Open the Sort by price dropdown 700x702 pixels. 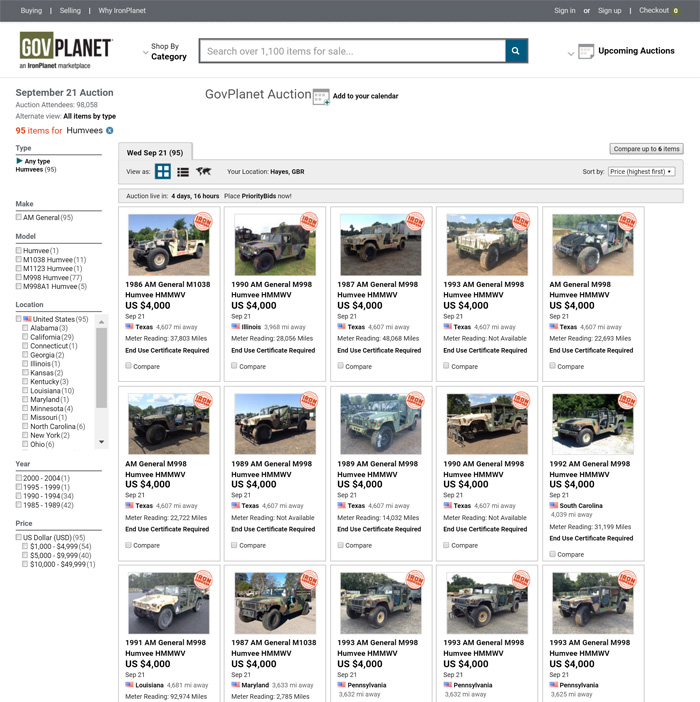(641, 171)
